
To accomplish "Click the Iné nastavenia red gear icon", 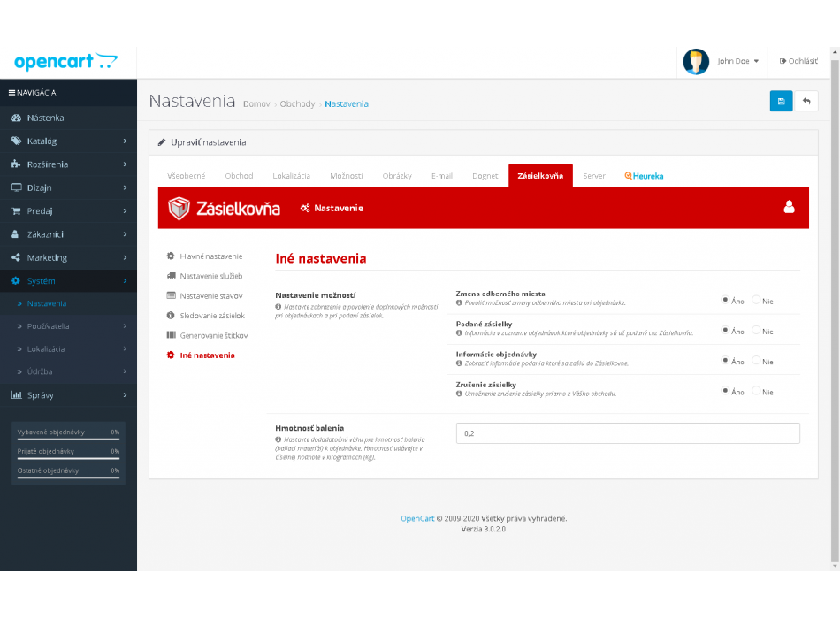I will point(171,355).
